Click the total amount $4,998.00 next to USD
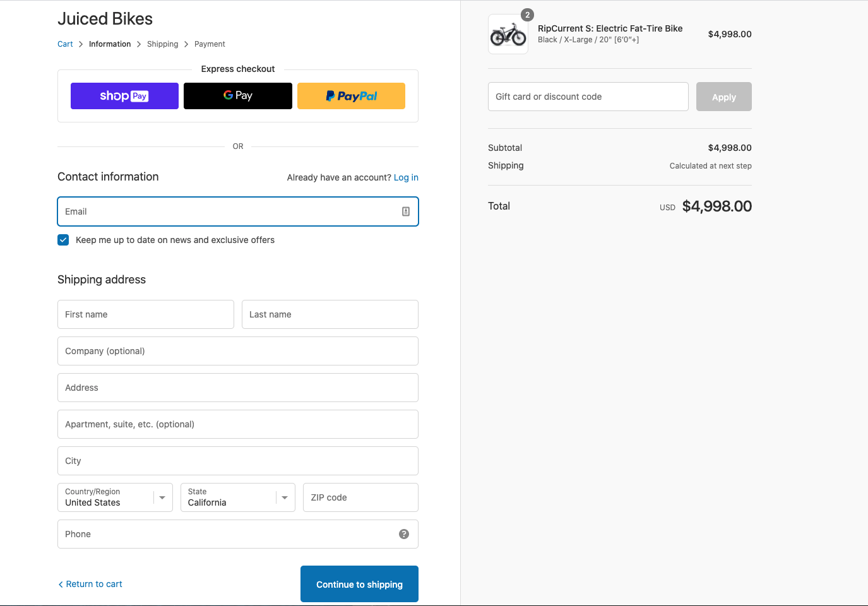This screenshot has width=868, height=606. click(x=717, y=206)
